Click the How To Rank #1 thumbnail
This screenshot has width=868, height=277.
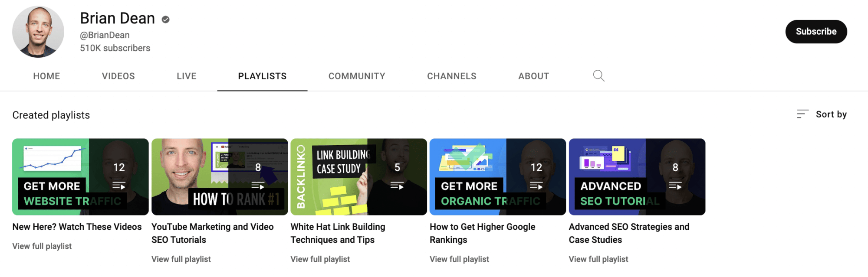coord(220,177)
